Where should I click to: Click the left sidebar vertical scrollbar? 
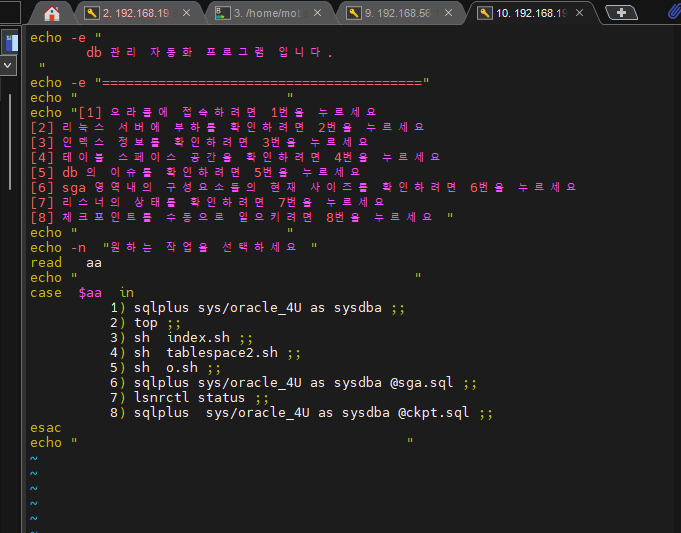tap(10, 142)
